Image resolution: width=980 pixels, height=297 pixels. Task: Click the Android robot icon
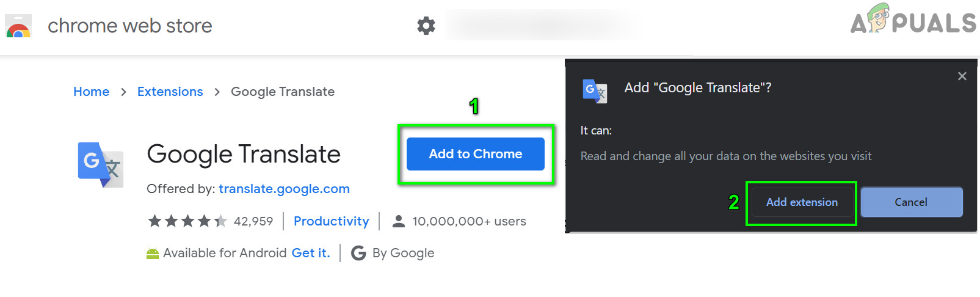click(153, 254)
